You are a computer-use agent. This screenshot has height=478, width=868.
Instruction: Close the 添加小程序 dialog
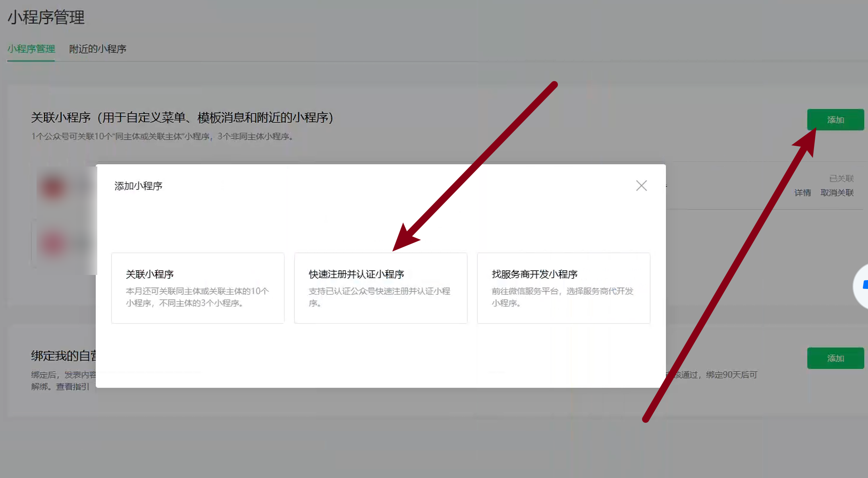click(x=641, y=186)
